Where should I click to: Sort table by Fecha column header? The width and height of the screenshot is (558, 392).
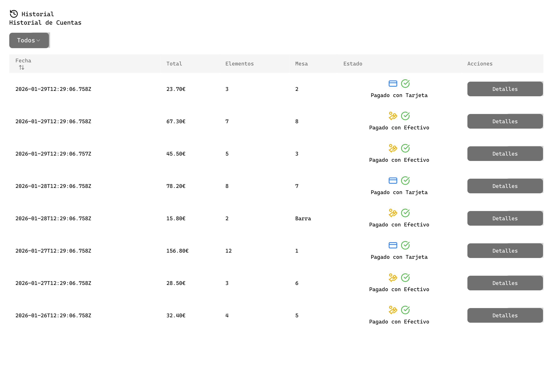coord(23,61)
